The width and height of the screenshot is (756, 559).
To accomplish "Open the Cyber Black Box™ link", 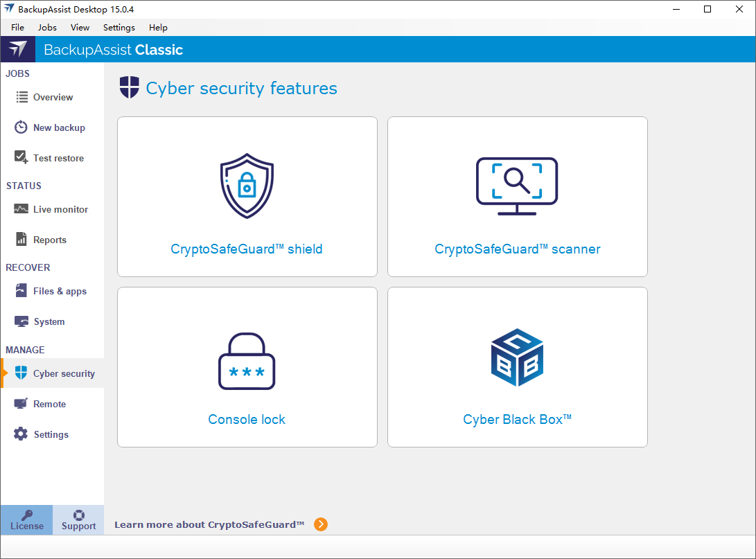I will [x=518, y=419].
